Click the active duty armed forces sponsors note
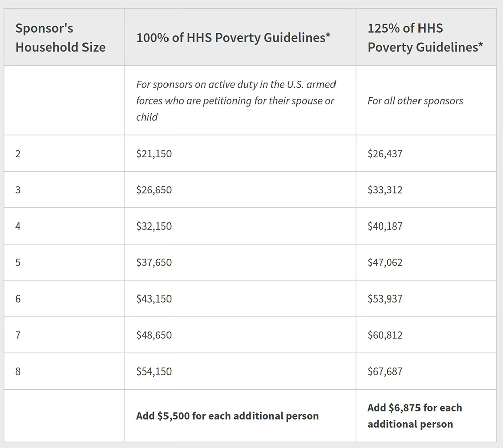The image size is (503, 448). click(x=235, y=101)
